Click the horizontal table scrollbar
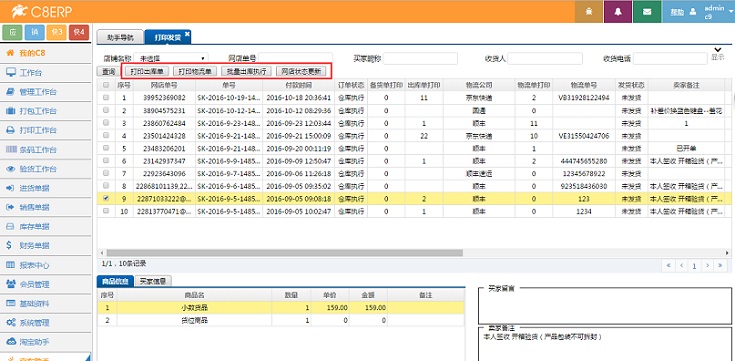The width and height of the screenshot is (735, 361). click(x=285, y=253)
